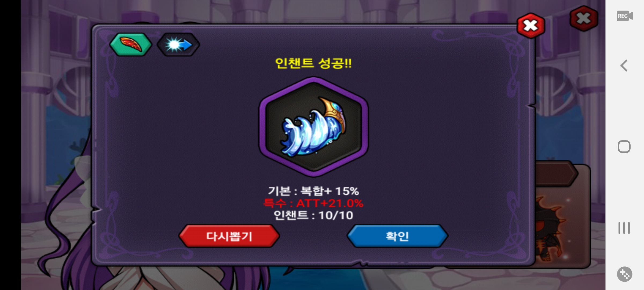This screenshot has width=644, height=290.
Task: Close the enchant success dialog
Action: pos(530,26)
